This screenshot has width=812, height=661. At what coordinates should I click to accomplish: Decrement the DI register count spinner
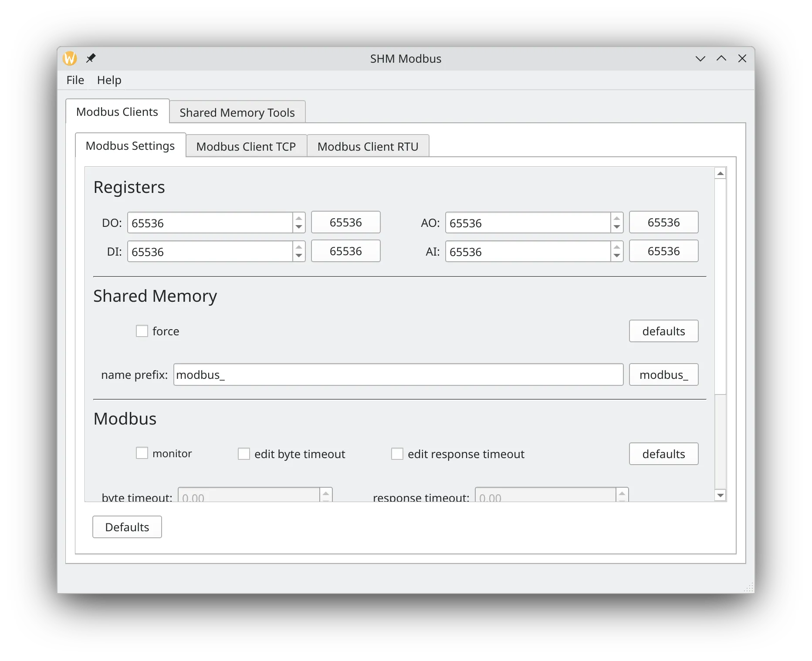299,256
